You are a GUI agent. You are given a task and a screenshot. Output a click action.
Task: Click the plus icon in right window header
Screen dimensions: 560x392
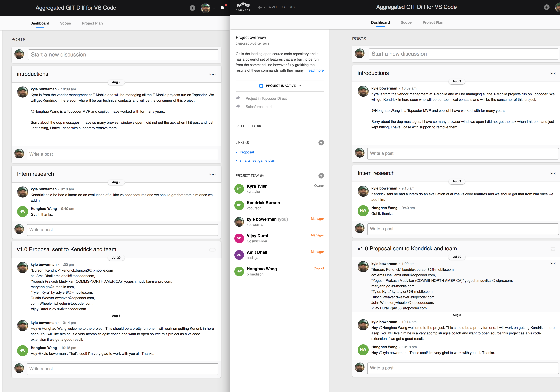point(547,7)
